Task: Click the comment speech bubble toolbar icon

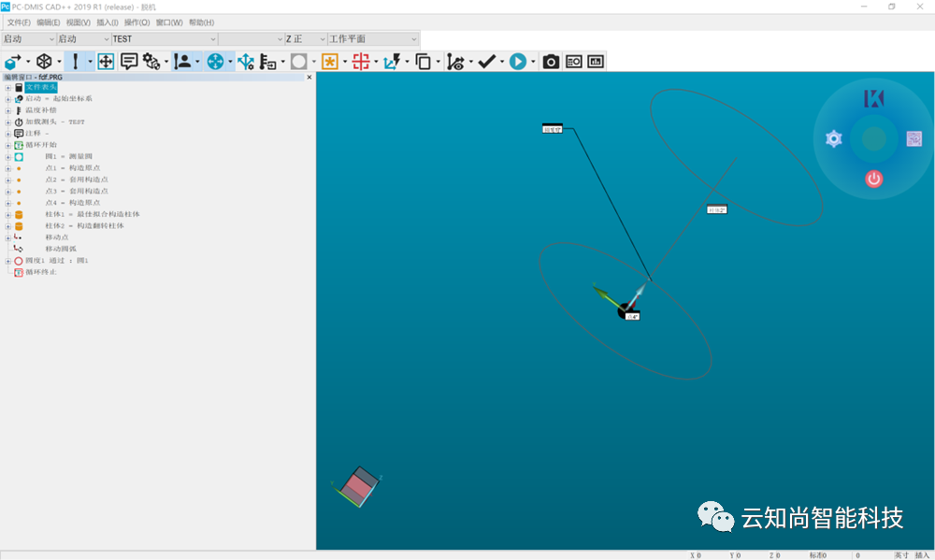Action: 129,62
